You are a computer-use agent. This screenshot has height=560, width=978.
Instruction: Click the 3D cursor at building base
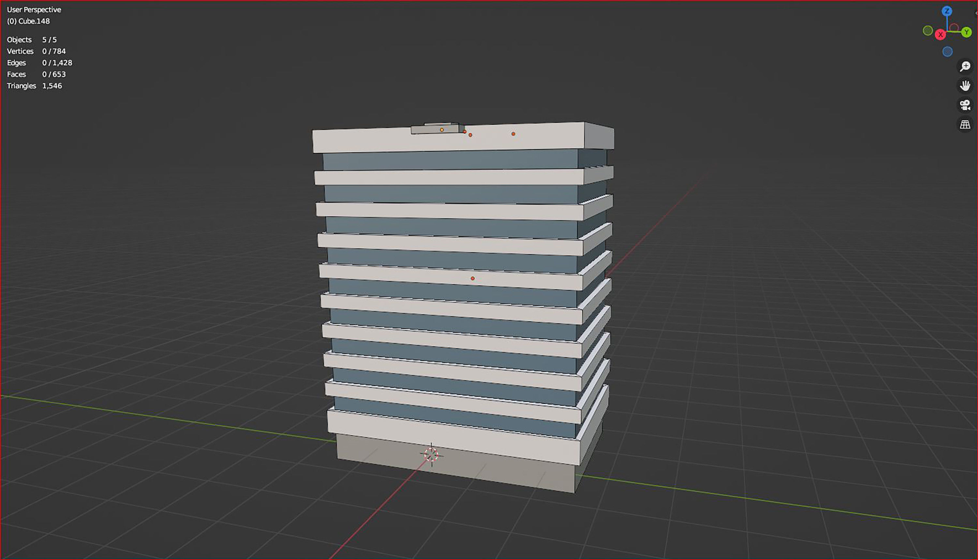point(431,455)
